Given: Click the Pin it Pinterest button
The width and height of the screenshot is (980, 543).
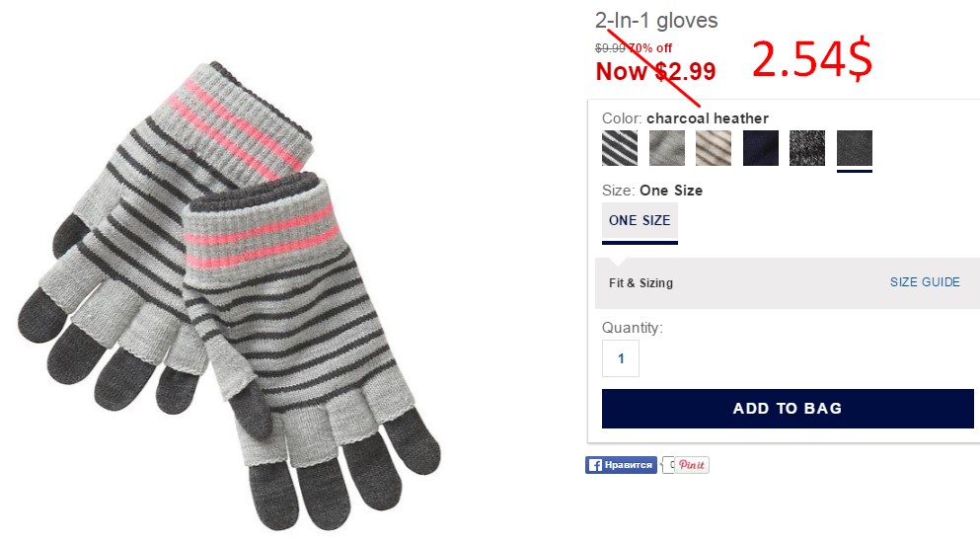Looking at the screenshot, I should click(692, 465).
